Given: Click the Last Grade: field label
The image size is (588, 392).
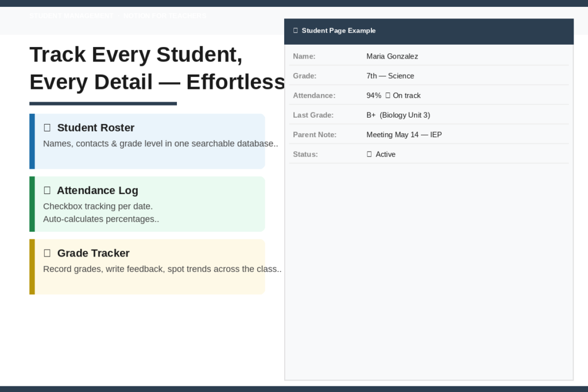Looking at the screenshot, I should (x=313, y=115).
